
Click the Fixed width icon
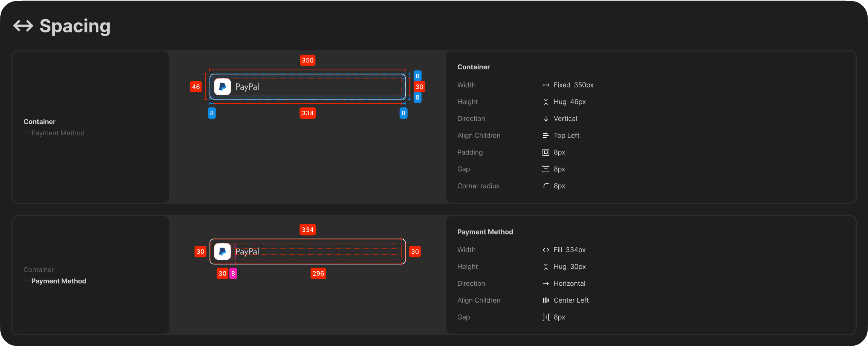[x=546, y=85]
